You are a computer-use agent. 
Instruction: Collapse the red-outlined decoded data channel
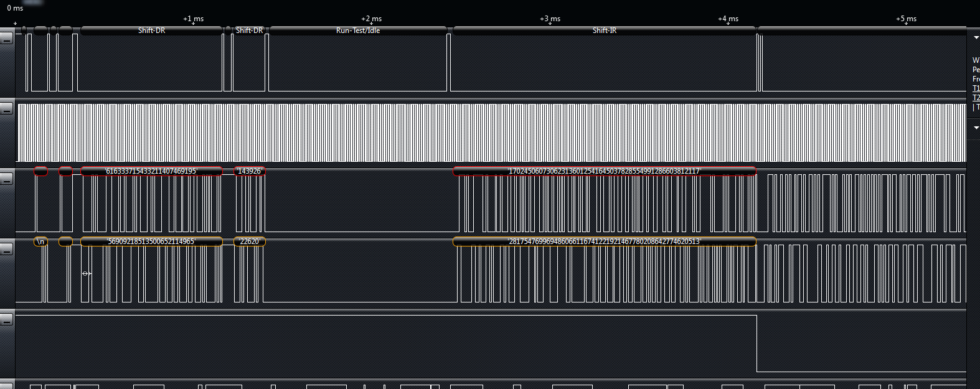click(6, 179)
